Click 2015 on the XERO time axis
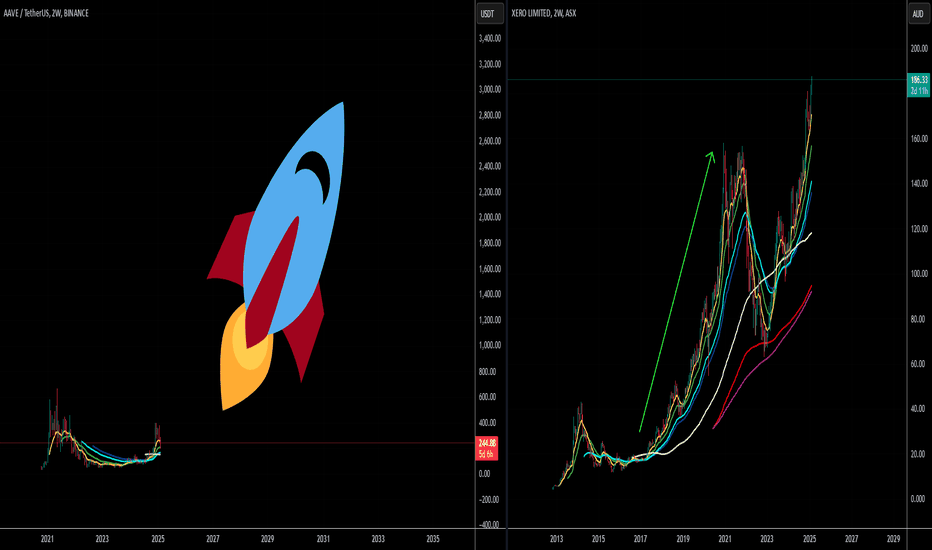Screen dimensions: 932x550 click(599, 539)
